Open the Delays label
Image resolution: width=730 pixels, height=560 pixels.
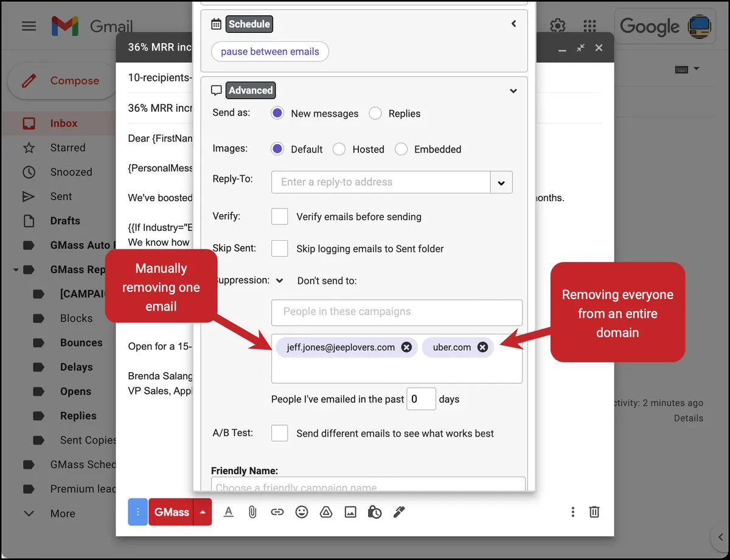[x=76, y=367]
